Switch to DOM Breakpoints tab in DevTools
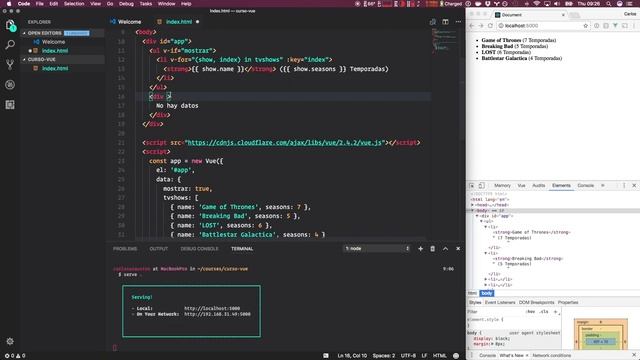This screenshot has height=360, width=640. pyautogui.click(x=536, y=302)
